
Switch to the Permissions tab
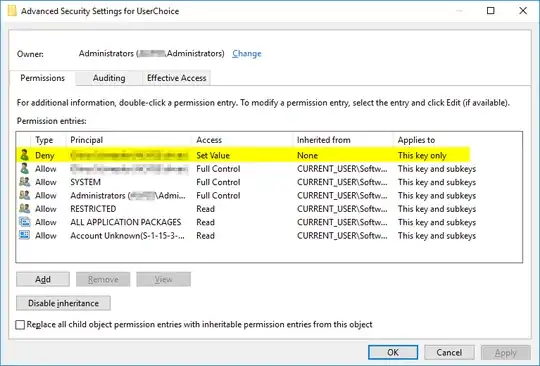[42, 78]
